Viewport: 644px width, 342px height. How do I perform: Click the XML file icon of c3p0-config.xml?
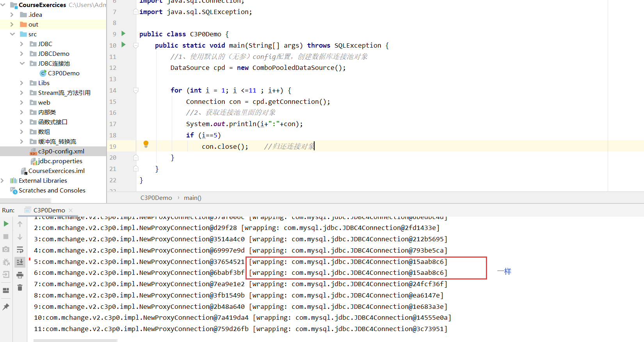pos(34,151)
